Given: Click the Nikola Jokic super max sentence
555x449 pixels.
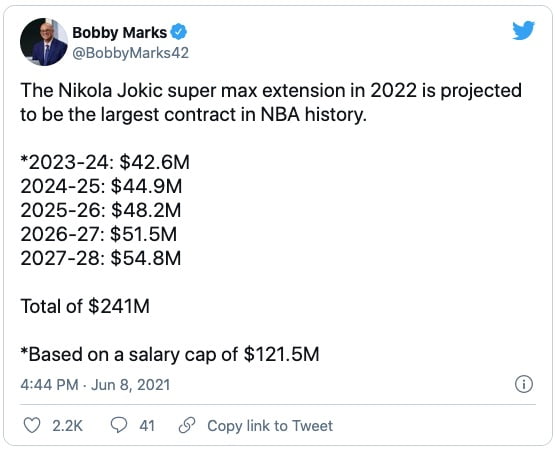Looking at the screenshot, I should click(271, 102).
